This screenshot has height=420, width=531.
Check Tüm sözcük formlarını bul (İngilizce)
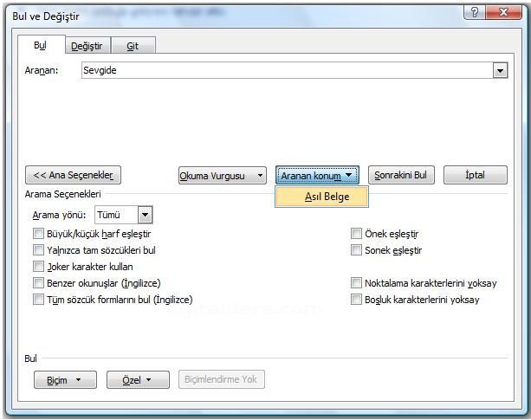coord(38,299)
